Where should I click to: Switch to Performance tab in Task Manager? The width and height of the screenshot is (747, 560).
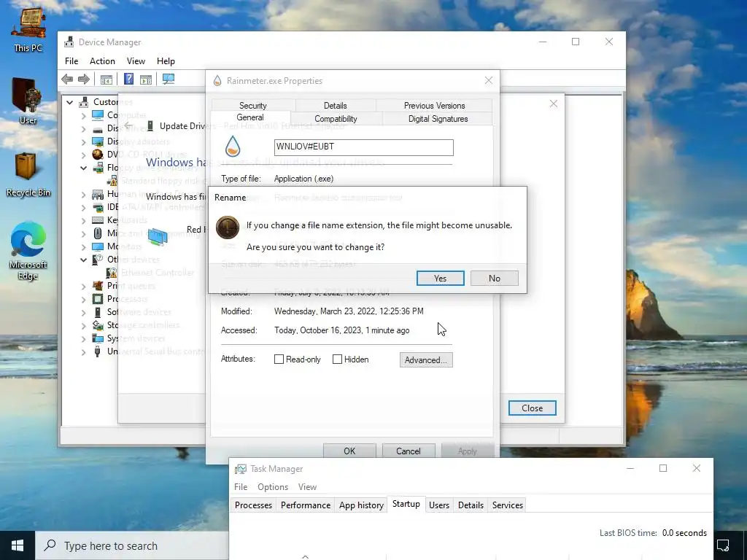(x=306, y=505)
